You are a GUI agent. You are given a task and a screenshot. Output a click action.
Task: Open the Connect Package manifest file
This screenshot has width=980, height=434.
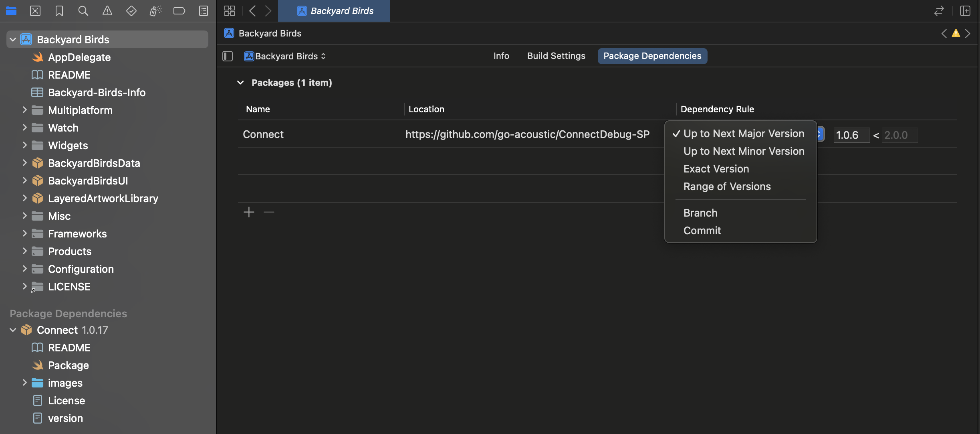tap(69, 365)
